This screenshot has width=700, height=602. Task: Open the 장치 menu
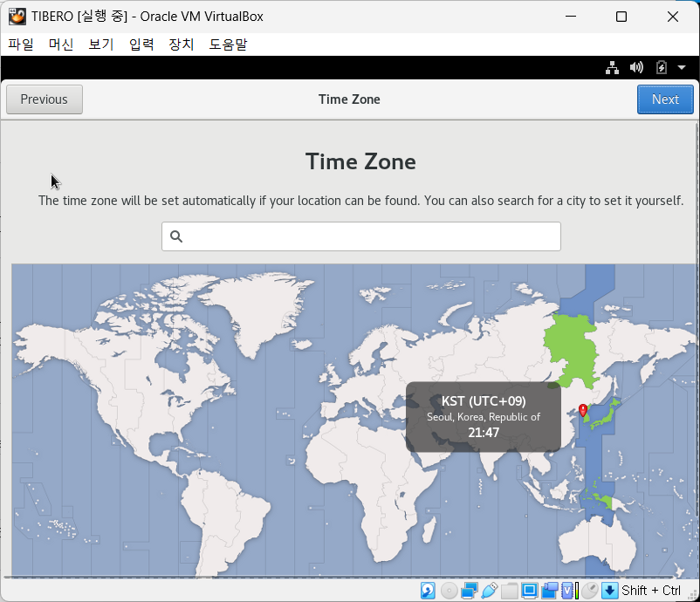pyautogui.click(x=182, y=44)
